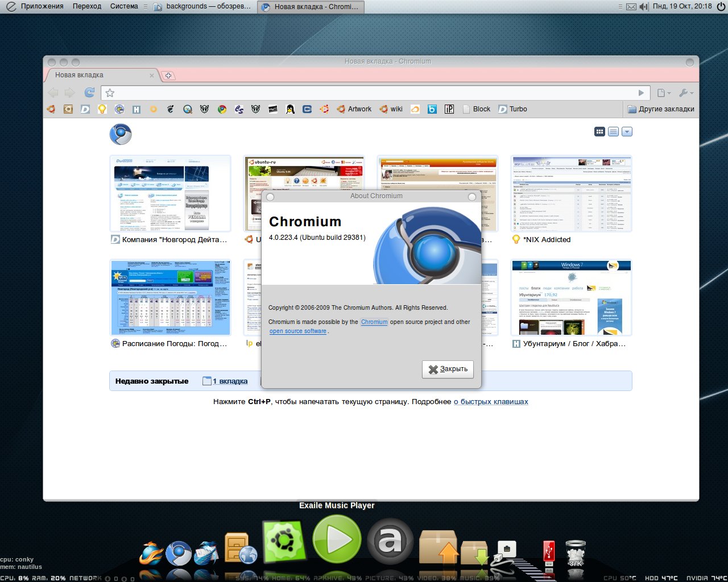The height and width of the screenshot is (582, 728).
Task: Switch to list view on new tab page
Action: tap(613, 132)
